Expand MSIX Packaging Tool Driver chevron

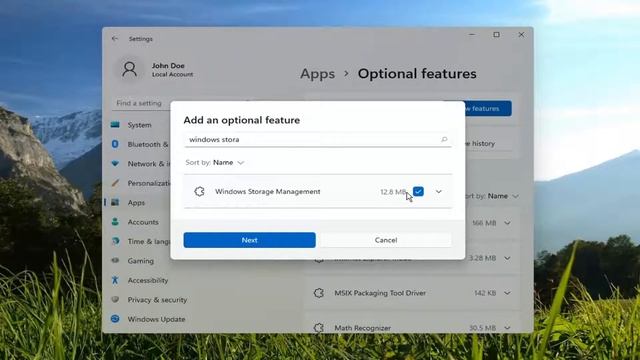click(x=507, y=293)
